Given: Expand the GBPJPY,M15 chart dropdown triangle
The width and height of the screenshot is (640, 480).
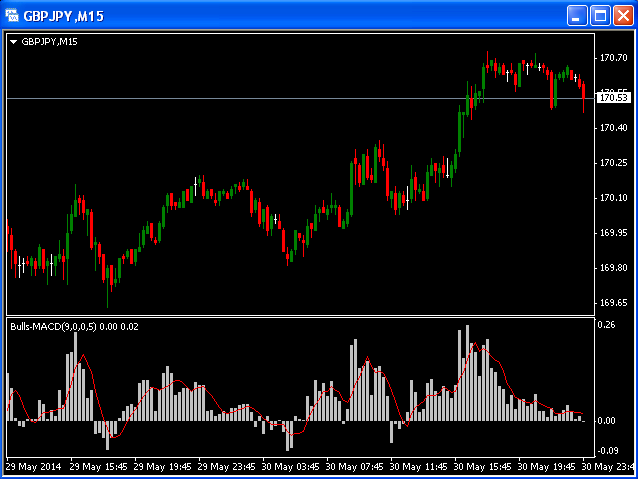Looking at the screenshot, I should [x=13, y=42].
